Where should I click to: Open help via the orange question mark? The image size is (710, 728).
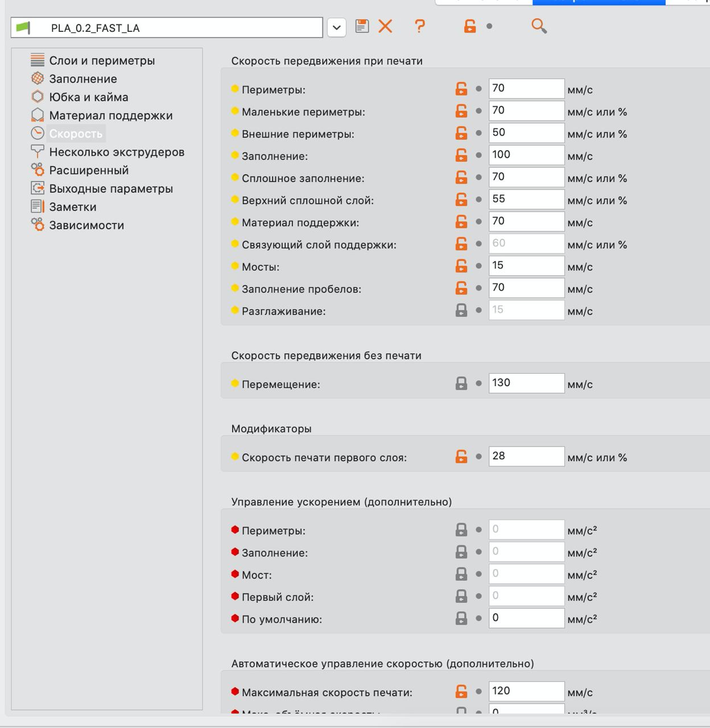(x=420, y=26)
